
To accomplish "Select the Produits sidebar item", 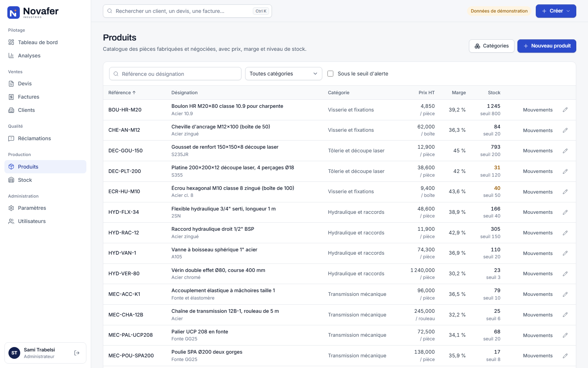I will (x=46, y=167).
